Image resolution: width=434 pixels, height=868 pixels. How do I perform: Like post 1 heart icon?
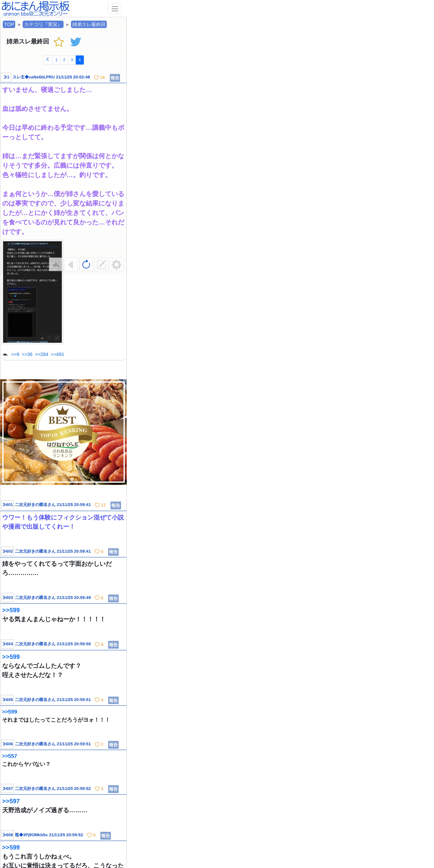pyautogui.click(x=96, y=78)
